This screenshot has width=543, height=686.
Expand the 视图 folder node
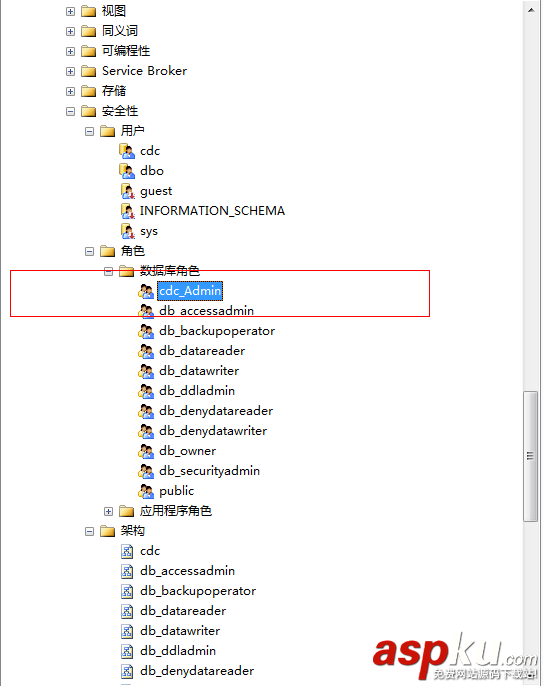click(x=70, y=11)
